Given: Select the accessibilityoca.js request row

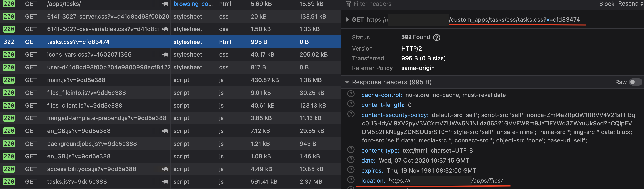Looking at the screenshot, I should pos(170,169).
